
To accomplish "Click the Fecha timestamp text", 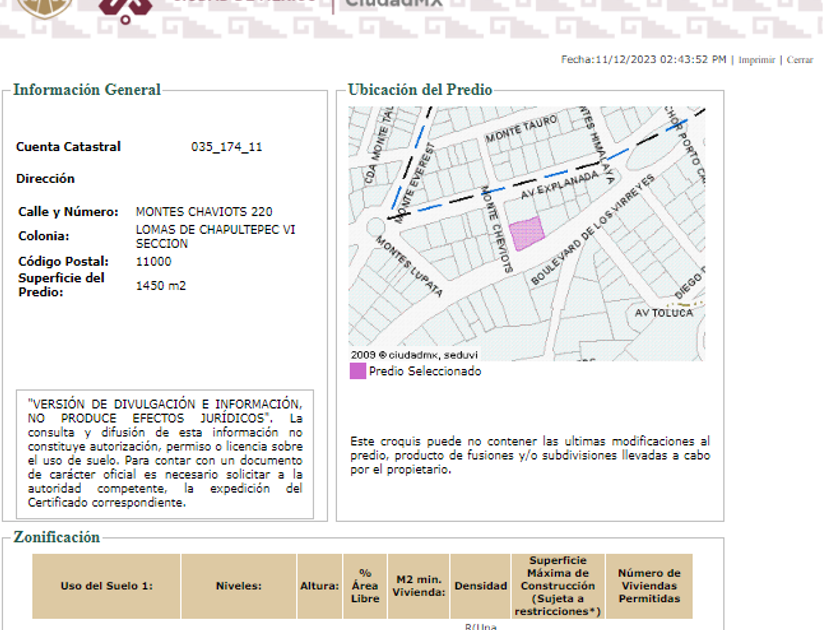I will pos(643,59).
